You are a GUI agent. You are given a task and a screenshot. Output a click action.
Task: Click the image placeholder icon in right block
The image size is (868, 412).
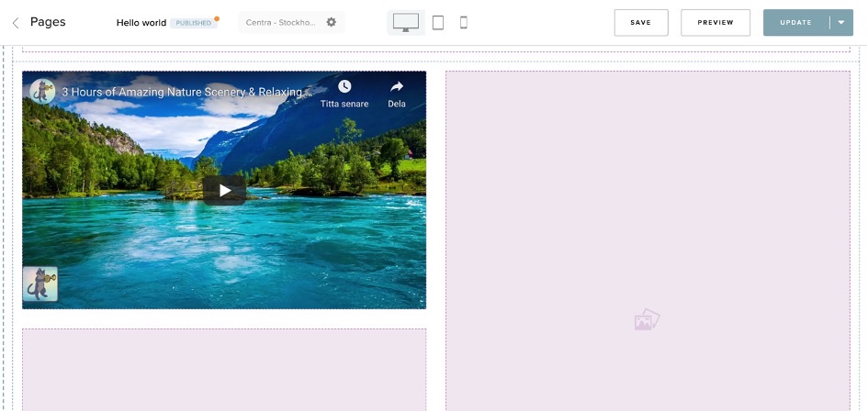pyautogui.click(x=648, y=319)
